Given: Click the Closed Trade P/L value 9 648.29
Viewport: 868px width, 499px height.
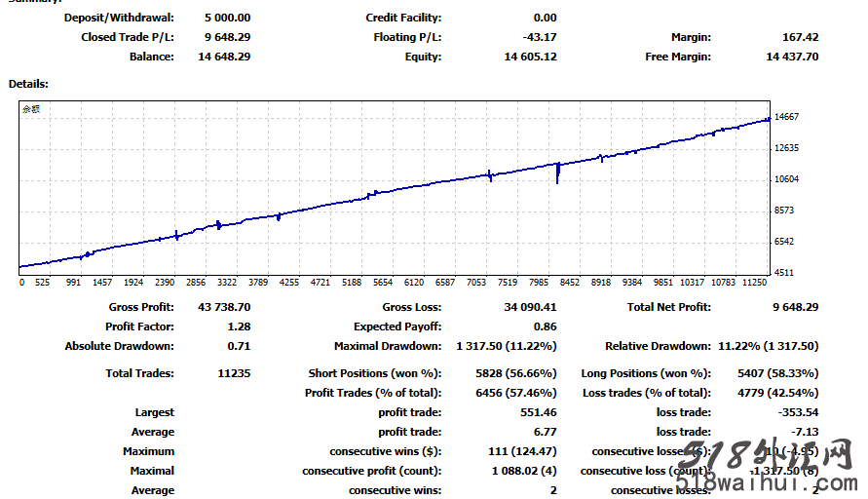Looking at the screenshot, I should pos(228,37).
